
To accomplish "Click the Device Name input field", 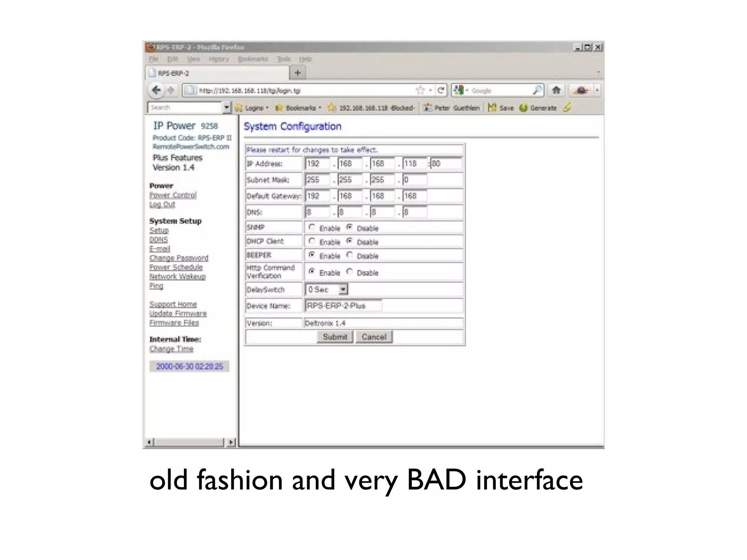I will (x=344, y=306).
